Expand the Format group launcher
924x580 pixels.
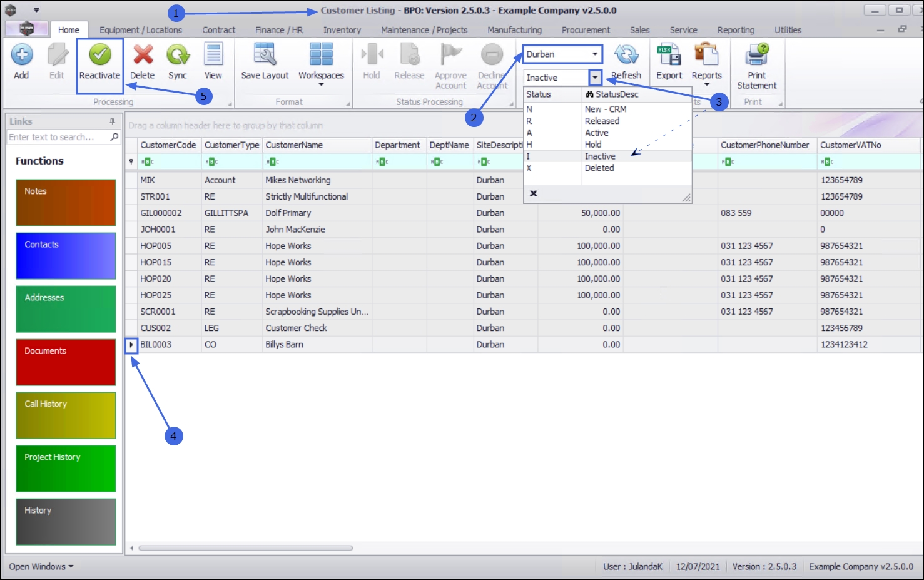pos(348,103)
